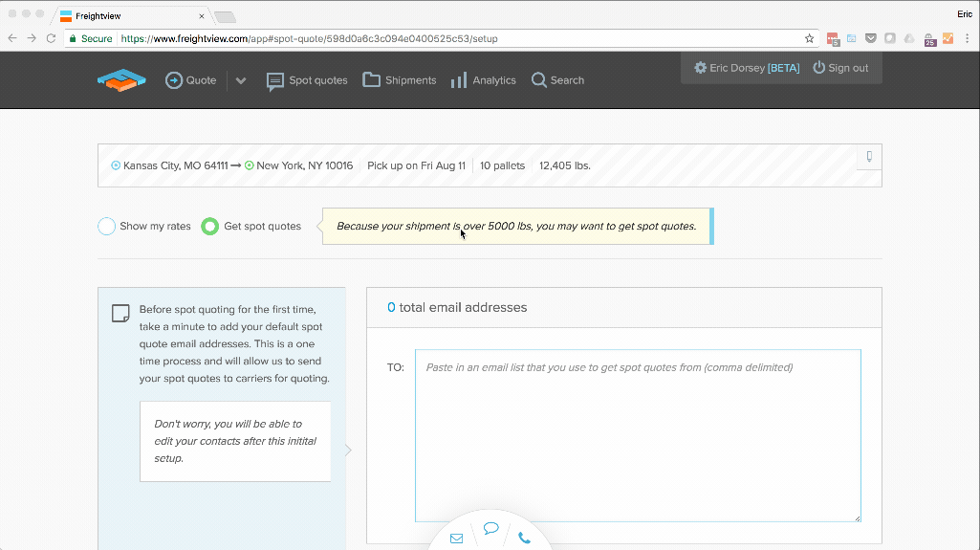Click the Analytics bar chart icon
The height and width of the screenshot is (550, 980).
[x=459, y=80]
